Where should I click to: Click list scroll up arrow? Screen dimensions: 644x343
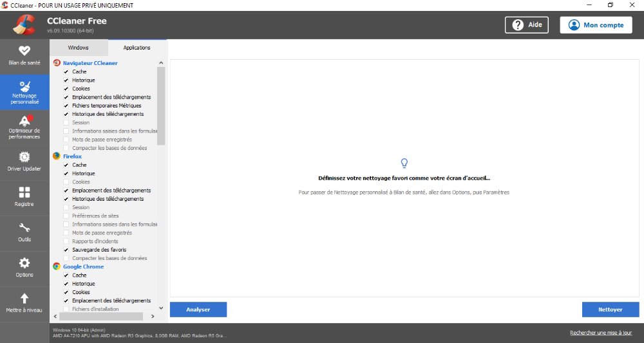pyautogui.click(x=161, y=63)
